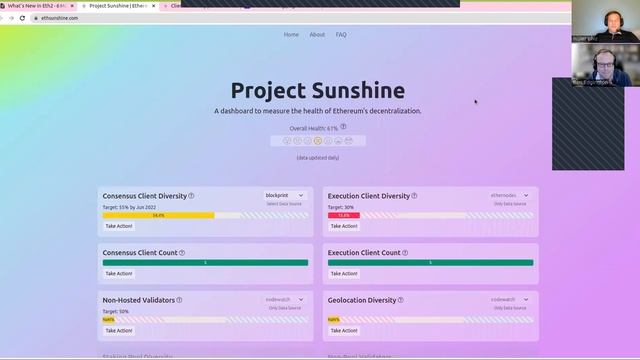
Task: Open the Execution Client Count help icon
Action: tap(405, 253)
